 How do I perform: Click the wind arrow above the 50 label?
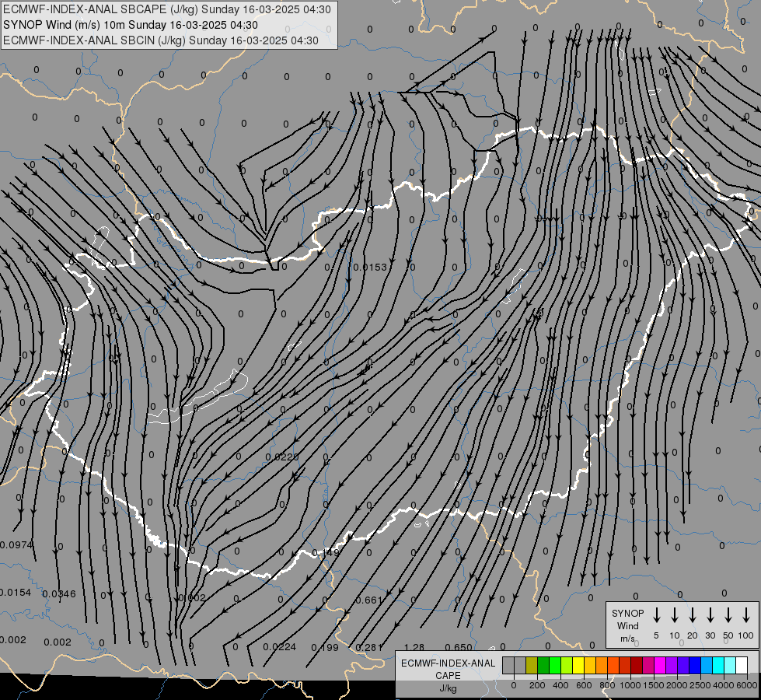tap(728, 615)
